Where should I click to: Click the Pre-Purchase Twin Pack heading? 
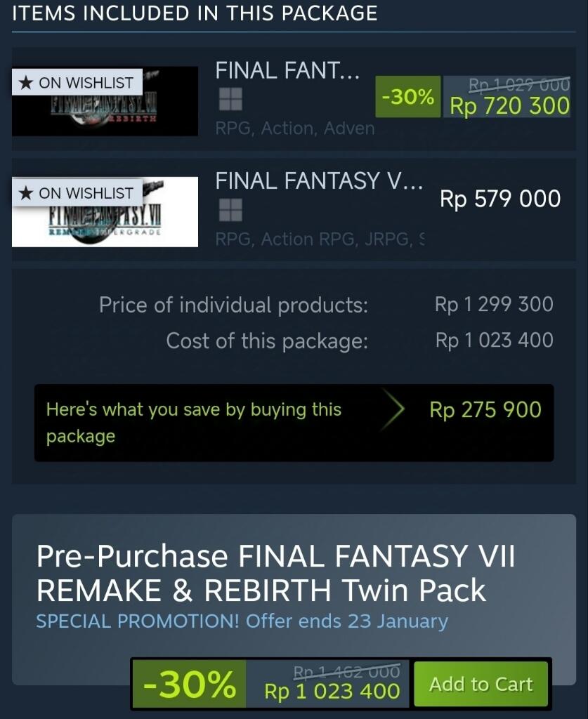click(275, 573)
